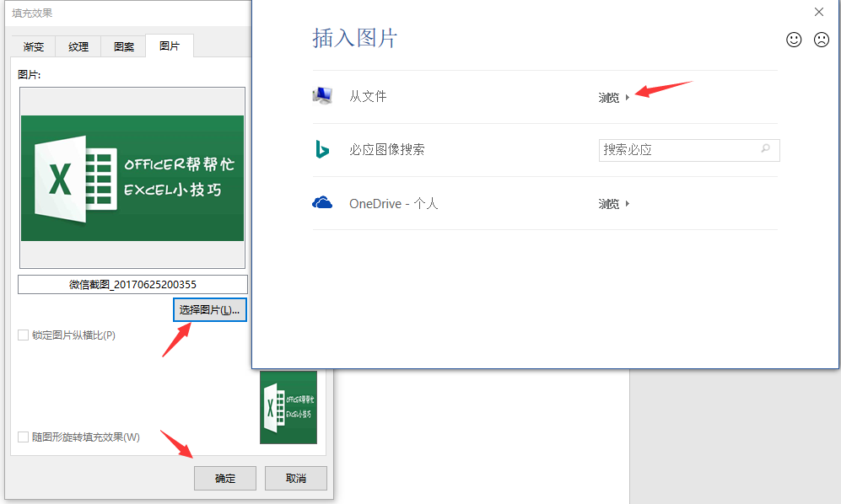Viewport: 841px width, 504px height.
Task: Click the Bing logo icon
Action: coord(322,149)
